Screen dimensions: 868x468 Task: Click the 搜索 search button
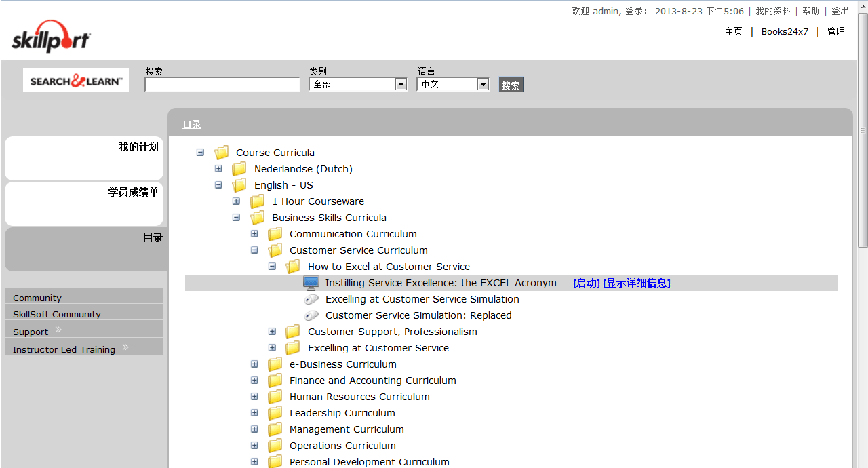pyautogui.click(x=511, y=85)
